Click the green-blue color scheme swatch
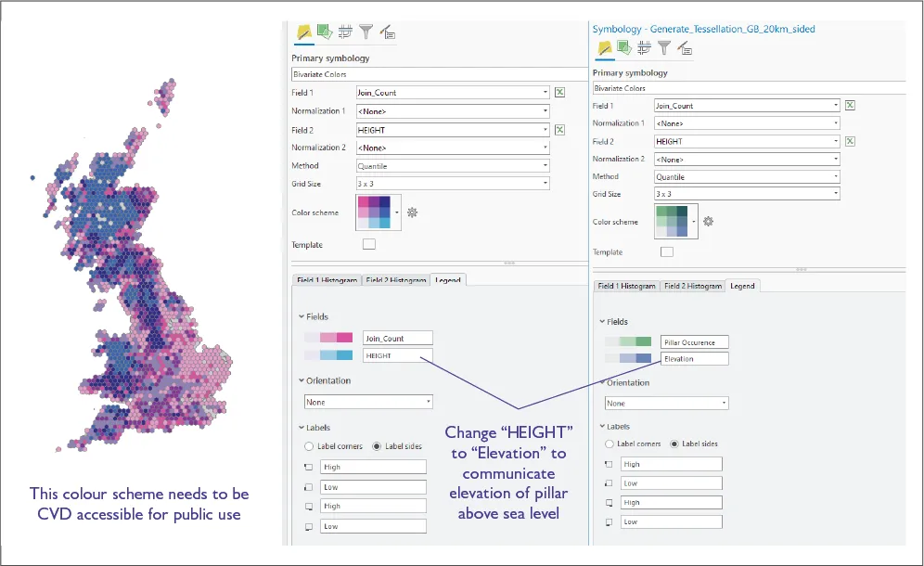The height and width of the screenshot is (566, 924). pyautogui.click(x=673, y=222)
